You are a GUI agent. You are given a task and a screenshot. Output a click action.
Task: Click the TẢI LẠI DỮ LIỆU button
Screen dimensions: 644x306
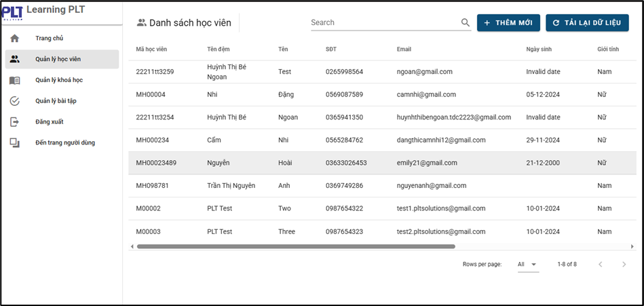point(587,22)
